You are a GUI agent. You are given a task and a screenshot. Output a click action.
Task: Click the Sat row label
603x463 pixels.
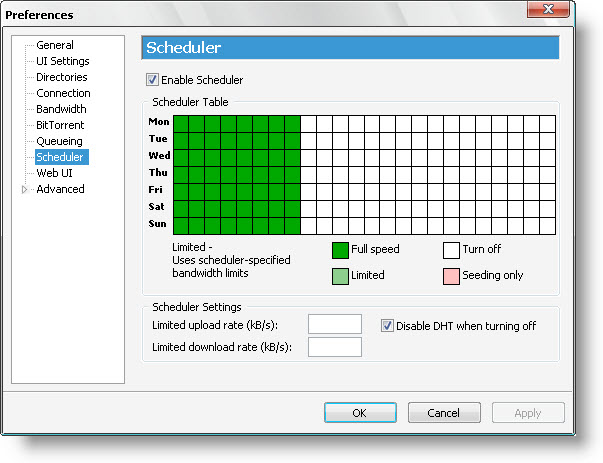pos(156,207)
